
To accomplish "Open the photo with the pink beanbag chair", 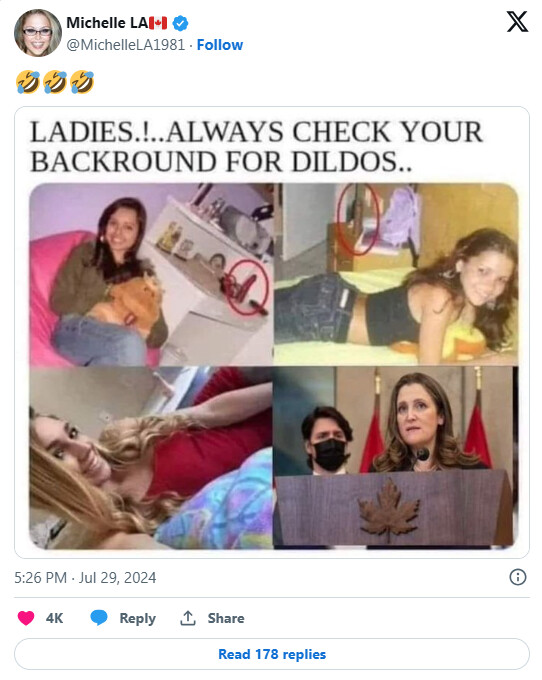I will (x=151, y=275).
